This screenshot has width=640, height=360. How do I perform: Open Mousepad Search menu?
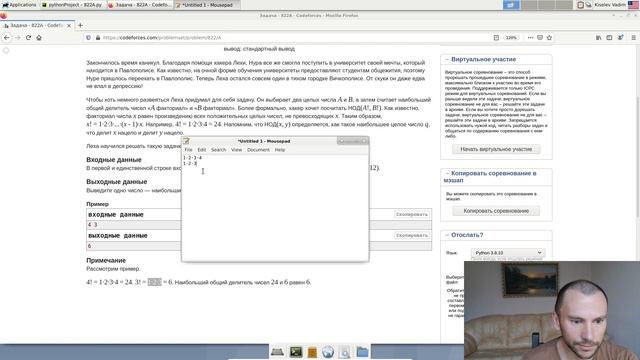pyautogui.click(x=218, y=150)
